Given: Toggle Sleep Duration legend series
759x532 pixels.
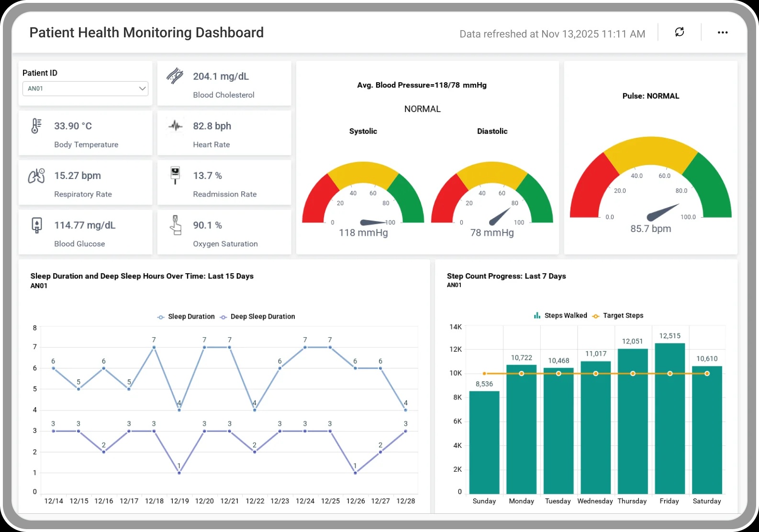Looking at the screenshot, I should (x=186, y=317).
